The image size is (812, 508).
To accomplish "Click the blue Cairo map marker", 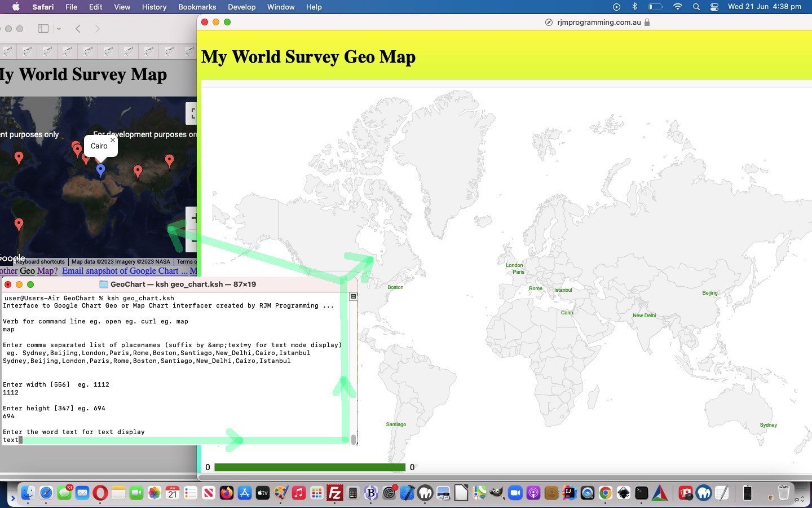I will coord(100,170).
